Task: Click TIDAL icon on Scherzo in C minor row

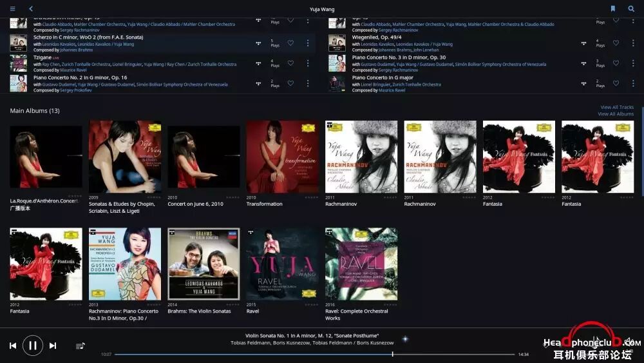Action: [258, 43]
